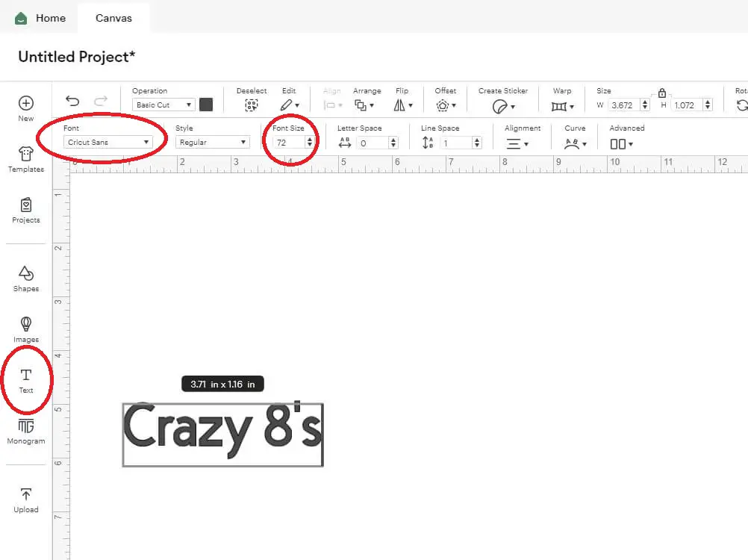Click the New project plus icon
The image size is (748, 560).
point(26,103)
